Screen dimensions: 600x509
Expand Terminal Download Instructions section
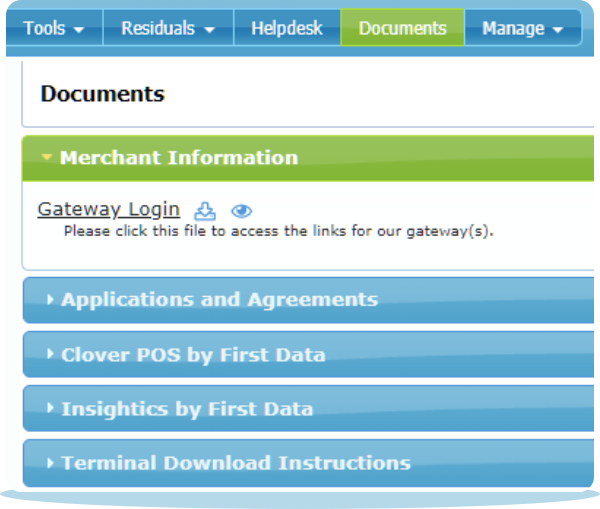[x=235, y=463]
